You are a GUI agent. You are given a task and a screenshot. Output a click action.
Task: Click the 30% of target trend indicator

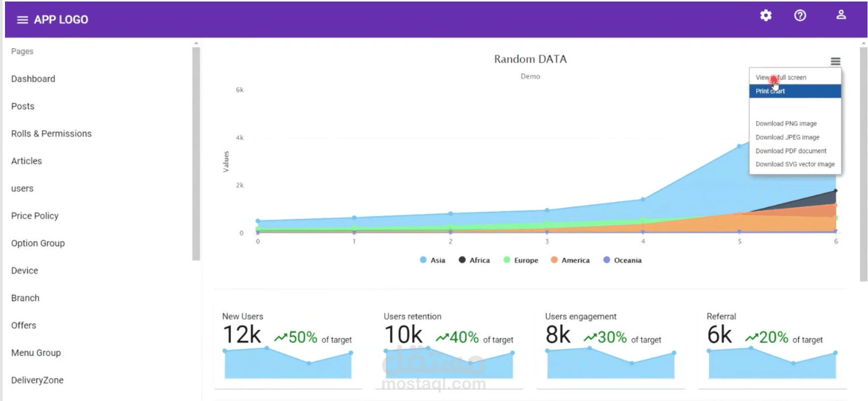623,338
